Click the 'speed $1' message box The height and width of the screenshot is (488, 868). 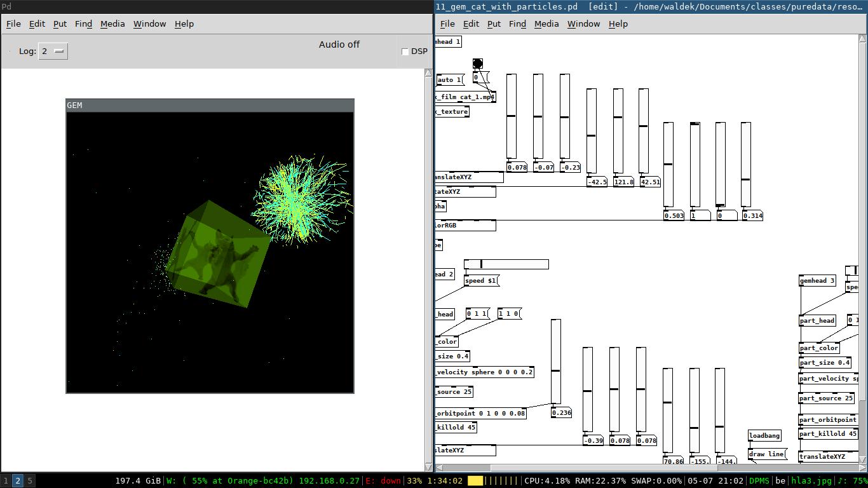click(x=481, y=280)
